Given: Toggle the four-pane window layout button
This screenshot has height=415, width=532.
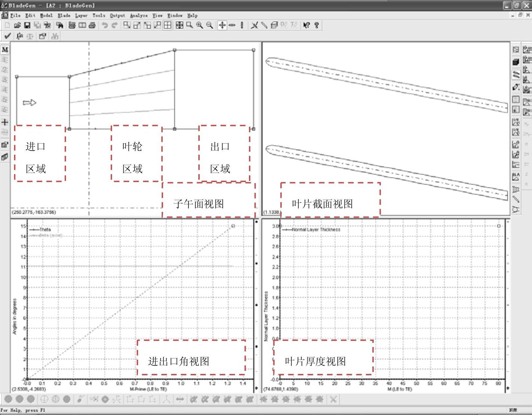Looking at the screenshot, I should 167,25.
